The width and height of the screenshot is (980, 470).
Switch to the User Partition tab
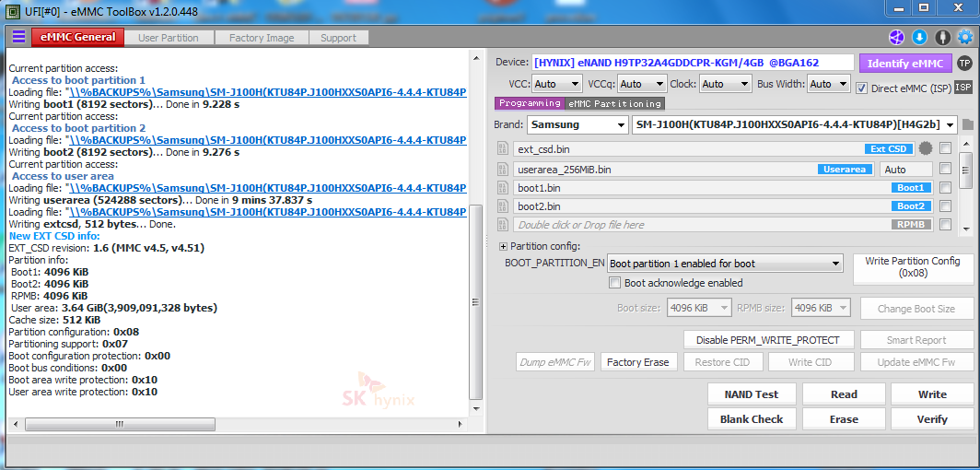[169, 38]
